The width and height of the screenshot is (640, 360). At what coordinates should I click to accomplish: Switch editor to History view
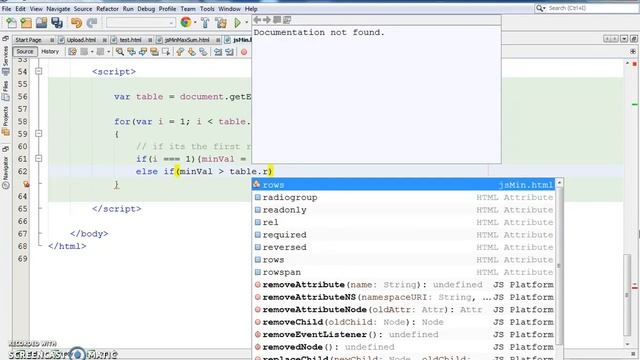(50, 51)
